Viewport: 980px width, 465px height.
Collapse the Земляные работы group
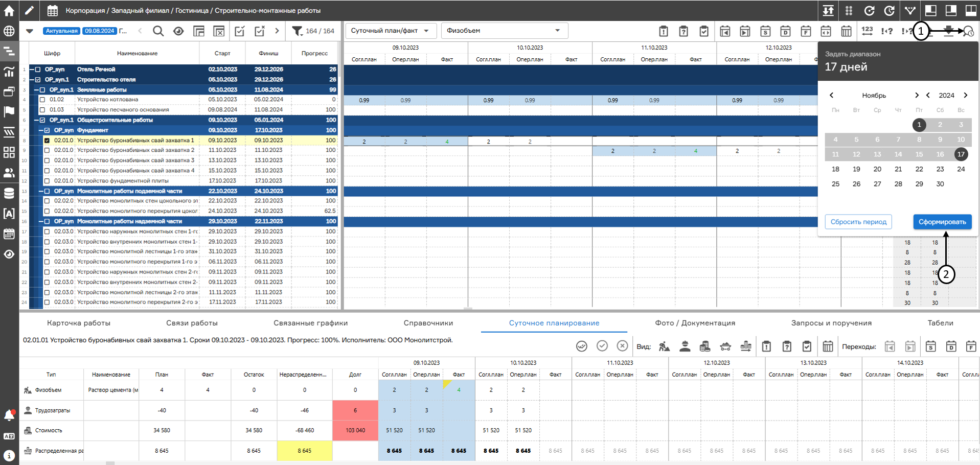37,90
